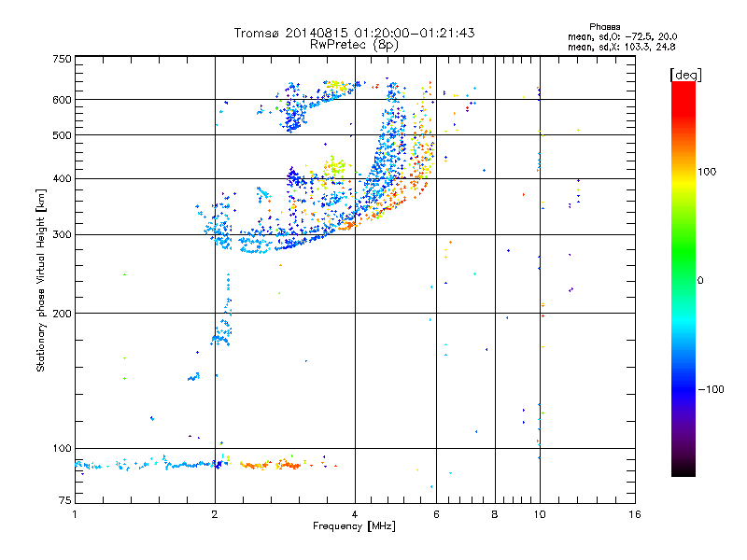747x560 pixels.
Task: Click the '[deg]' colorbar unit label
Action: tap(685, 75)
